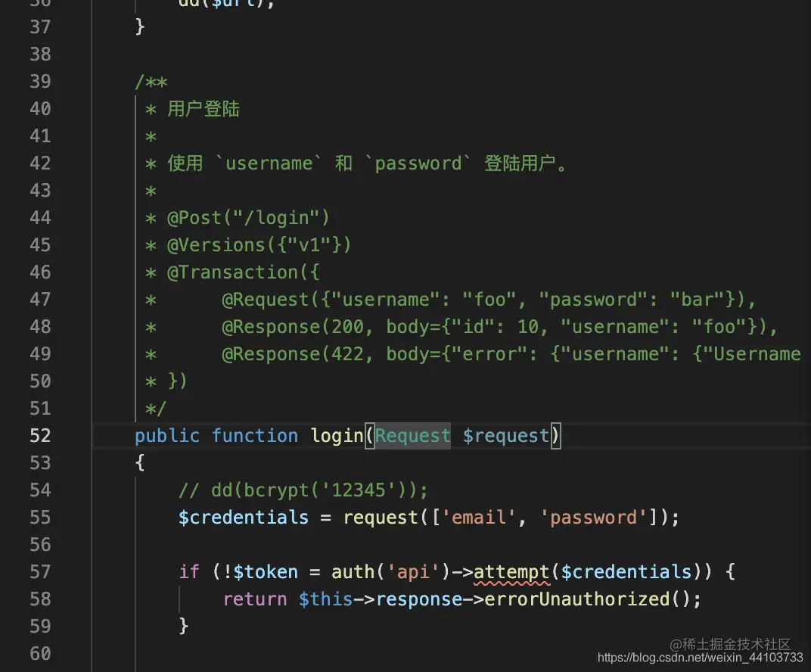Click the closing brace on line 59
Image resolution: width=811 pixels, height=672 pixels.
point(183,626)
